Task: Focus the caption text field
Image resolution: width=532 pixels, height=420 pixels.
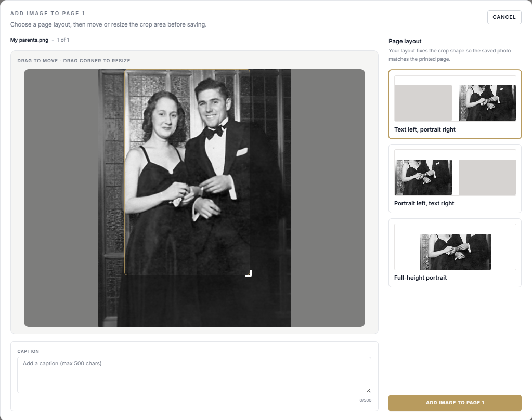Action: tap(194, 375)
